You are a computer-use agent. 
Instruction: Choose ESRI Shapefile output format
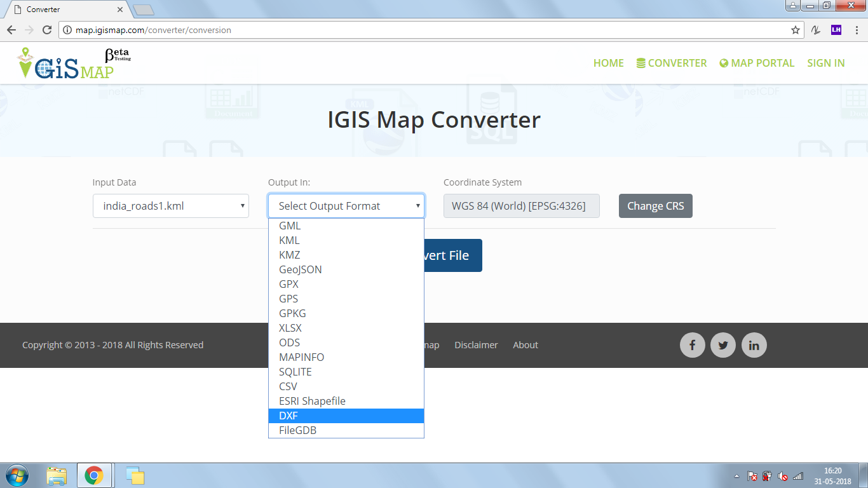[346, 401]
